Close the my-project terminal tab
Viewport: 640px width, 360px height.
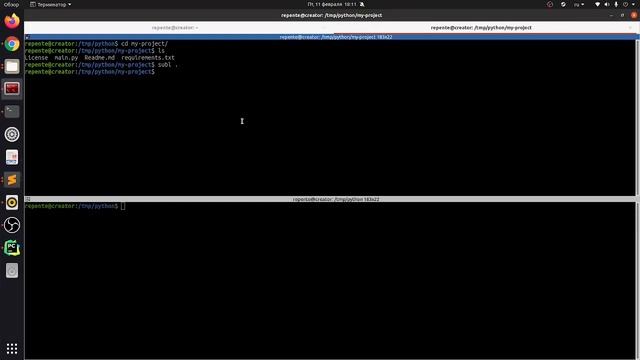coord(630,28)
